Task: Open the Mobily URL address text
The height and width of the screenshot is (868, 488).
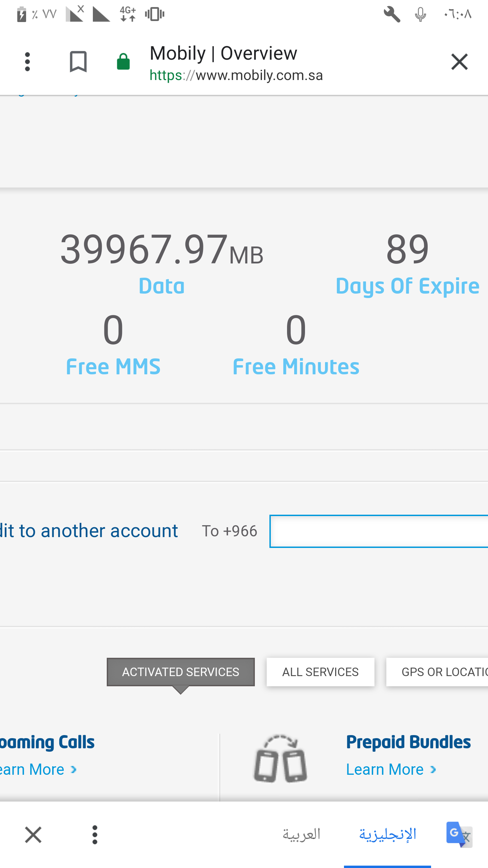Action: pyautogui.click(x=236, y=75)
